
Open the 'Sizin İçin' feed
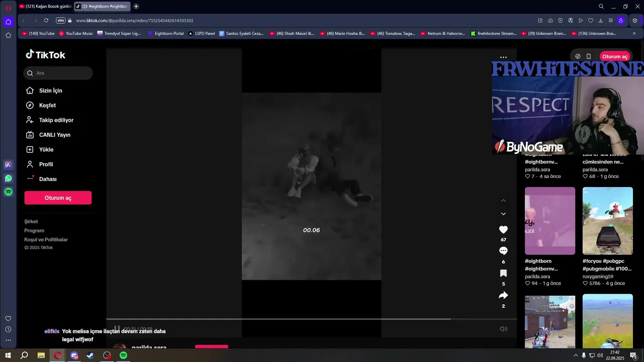coord(50,90)
